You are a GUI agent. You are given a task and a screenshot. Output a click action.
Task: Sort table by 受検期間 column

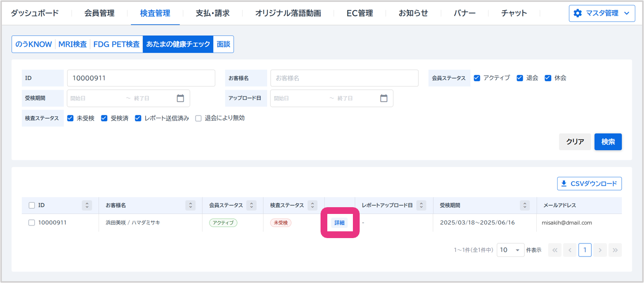[525, 205]
